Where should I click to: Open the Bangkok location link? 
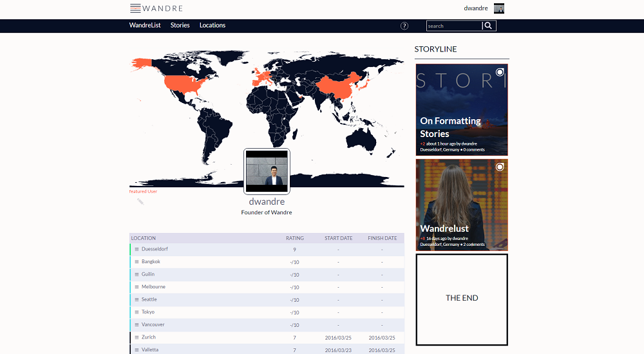[x=151, y=261]
